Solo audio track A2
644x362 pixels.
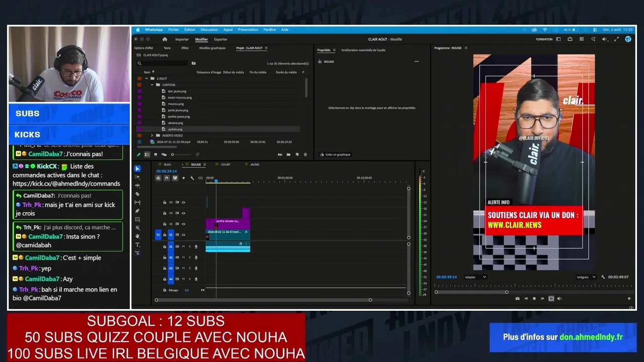(x=190, y=257)
